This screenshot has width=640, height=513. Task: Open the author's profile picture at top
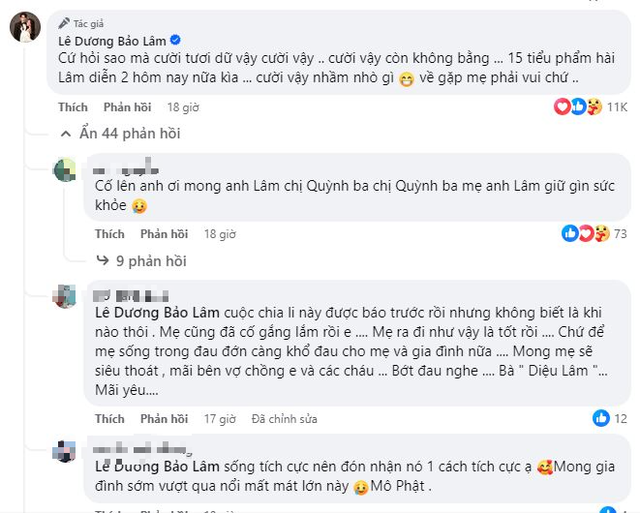[25, 27]
